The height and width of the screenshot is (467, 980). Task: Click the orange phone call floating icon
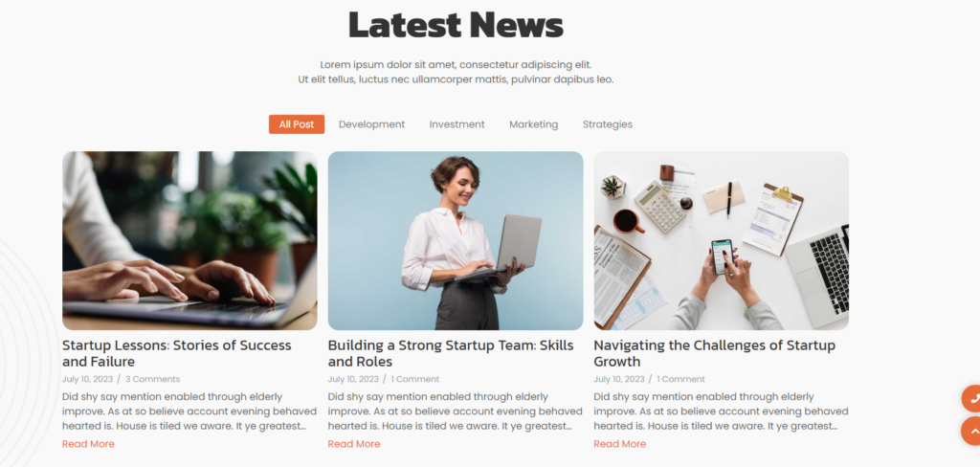pos(972,398)
